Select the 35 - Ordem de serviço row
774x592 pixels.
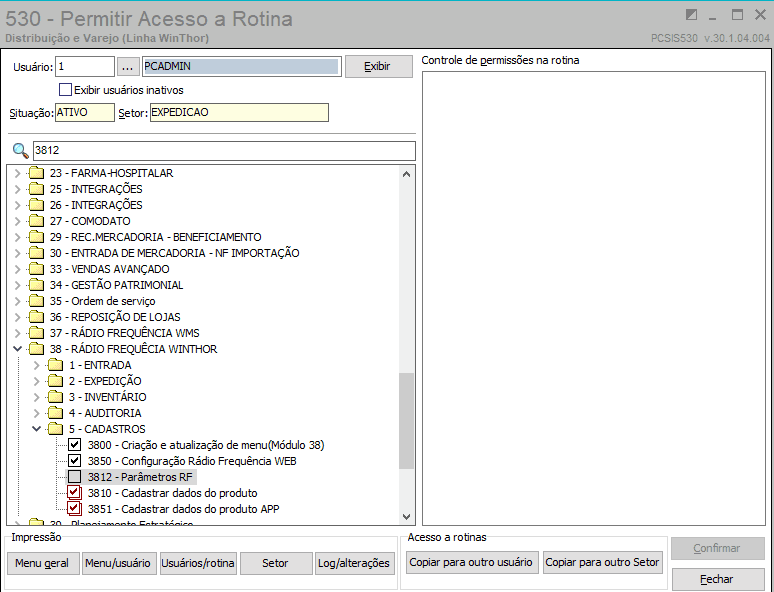(103, 301)
